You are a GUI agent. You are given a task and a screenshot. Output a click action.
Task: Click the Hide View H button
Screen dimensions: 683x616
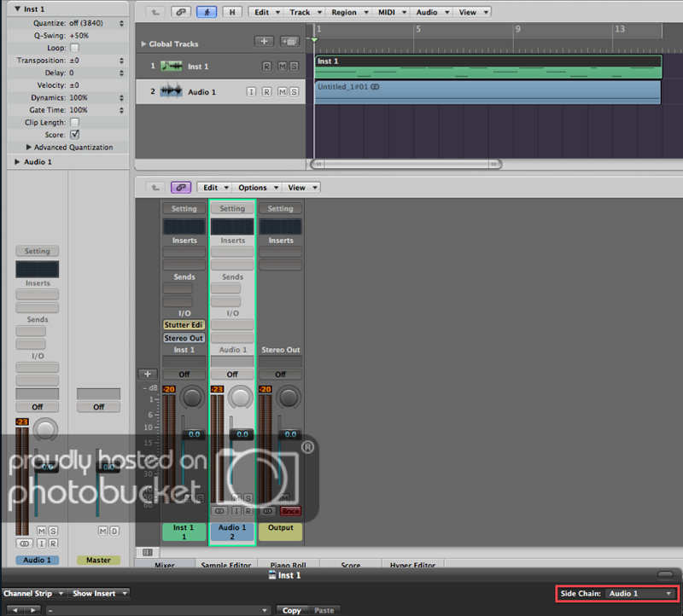[231, 12]
